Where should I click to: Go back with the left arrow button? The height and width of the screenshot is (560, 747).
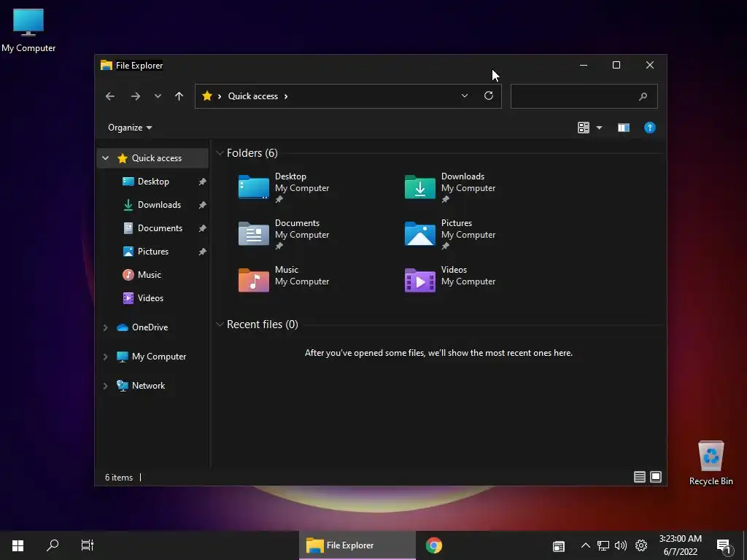(110, 96)
